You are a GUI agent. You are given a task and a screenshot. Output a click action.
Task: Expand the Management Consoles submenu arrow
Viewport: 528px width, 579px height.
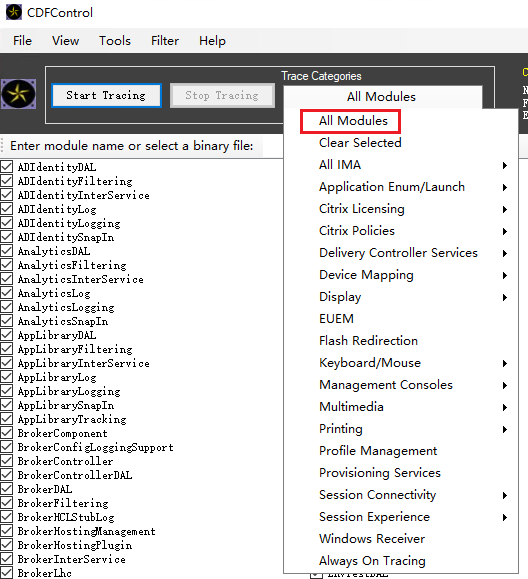click(505, 385)
